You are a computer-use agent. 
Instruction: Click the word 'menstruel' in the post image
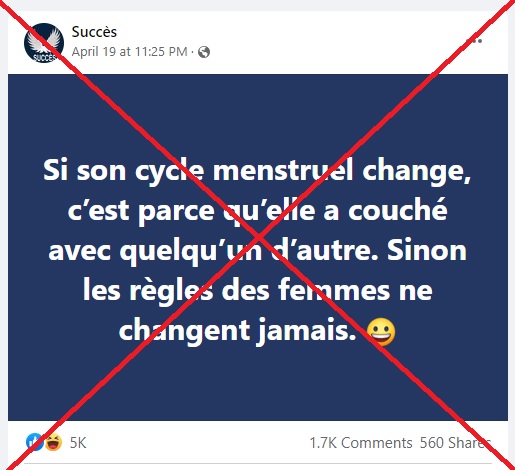(283, 171)
